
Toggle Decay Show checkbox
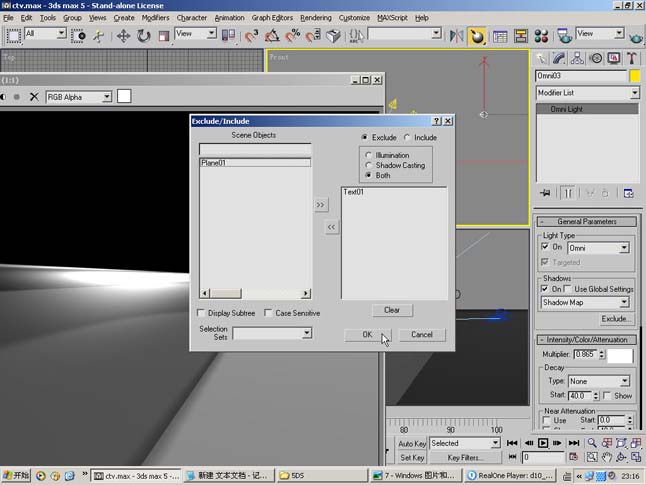tap(607, 396)
